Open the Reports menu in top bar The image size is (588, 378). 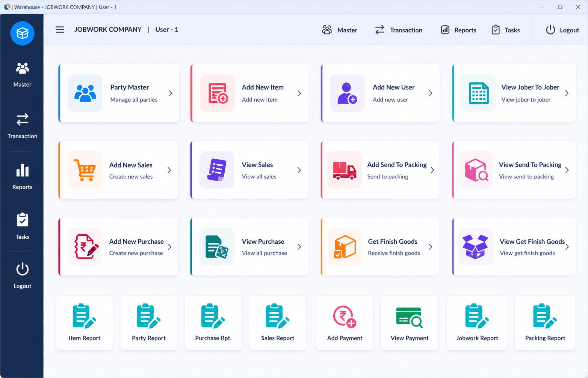point(458,30)
